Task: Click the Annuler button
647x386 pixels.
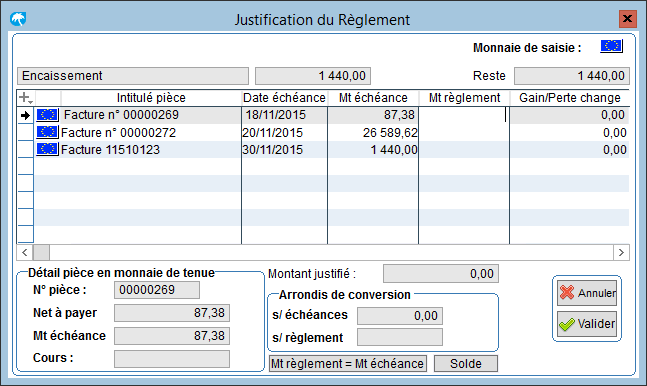Action: coord(587,293)
